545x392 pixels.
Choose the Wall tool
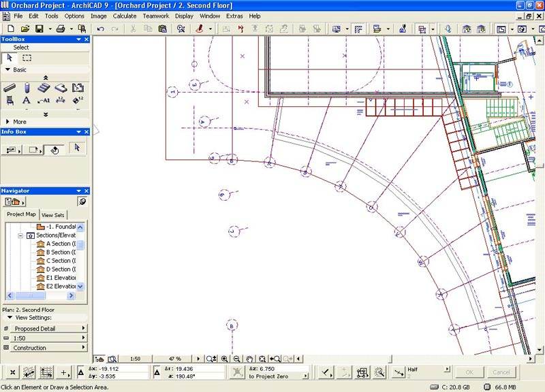pos(10,88)
